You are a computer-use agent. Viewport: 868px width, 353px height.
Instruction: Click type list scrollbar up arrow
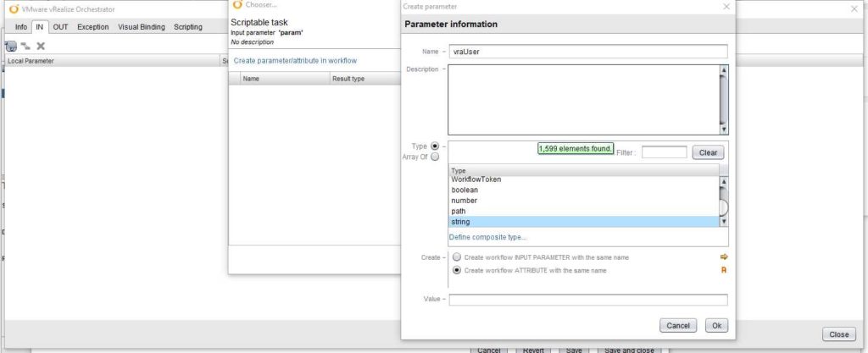(x=724, y=182)
